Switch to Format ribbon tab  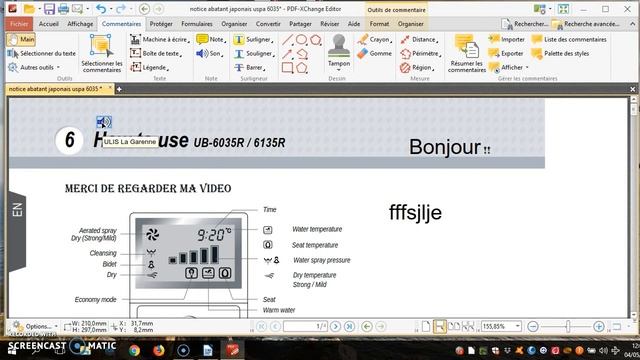pos(379,24)
